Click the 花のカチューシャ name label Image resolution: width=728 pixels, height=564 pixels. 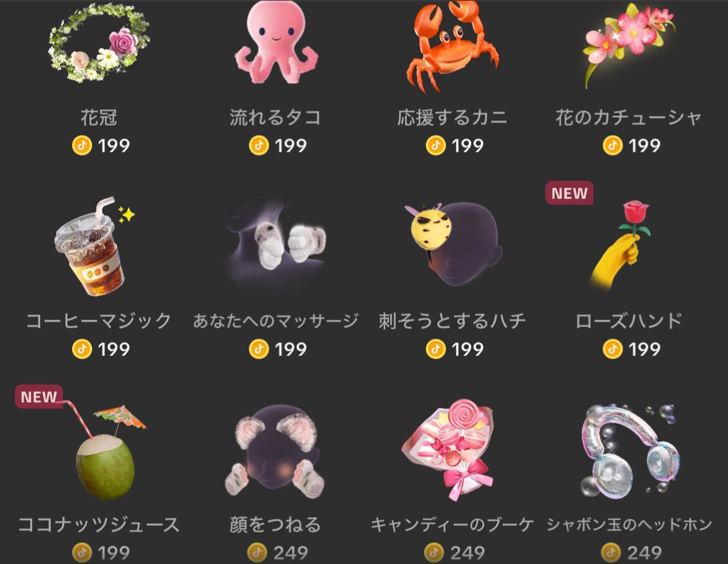tap(629, 117)
